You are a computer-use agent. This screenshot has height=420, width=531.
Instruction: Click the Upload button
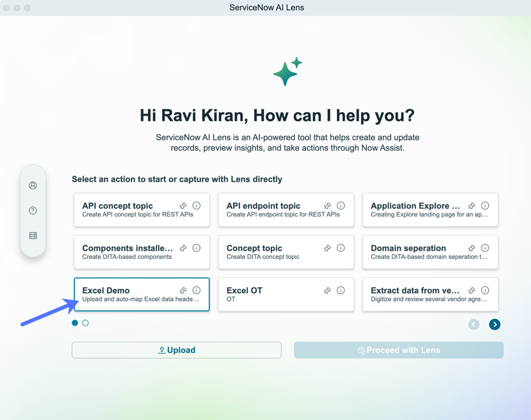click(176, 350)
